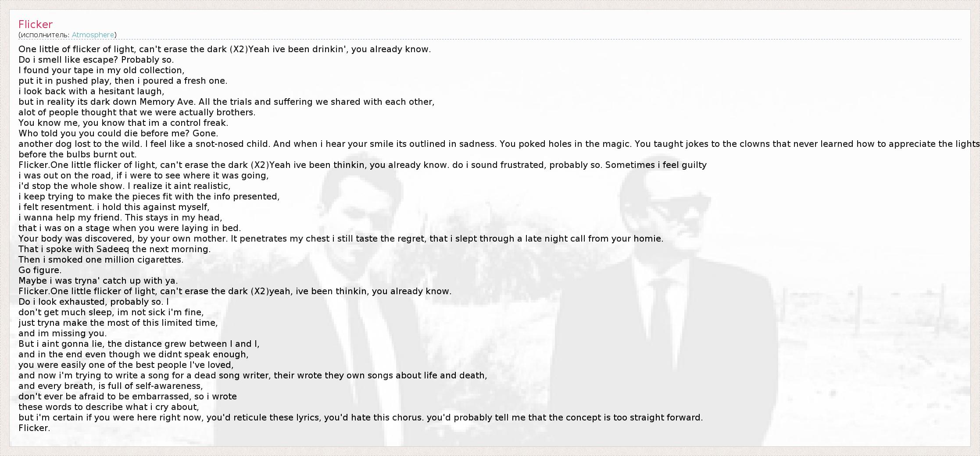Click the line 'and every breath, is full of self-awareness'

tap(111, 386)
